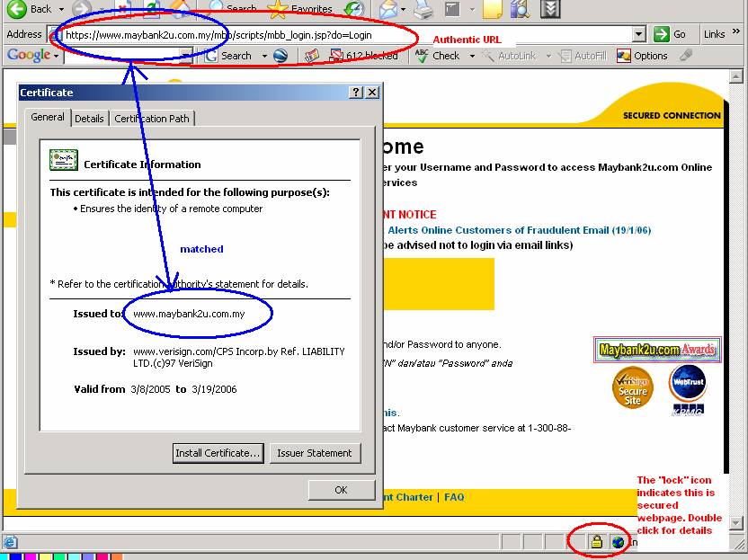Click the Certificate Information heading
Image resolution: width=748 pixels, height=560 pixels.
pyautogui.click(x=142, y=164)
